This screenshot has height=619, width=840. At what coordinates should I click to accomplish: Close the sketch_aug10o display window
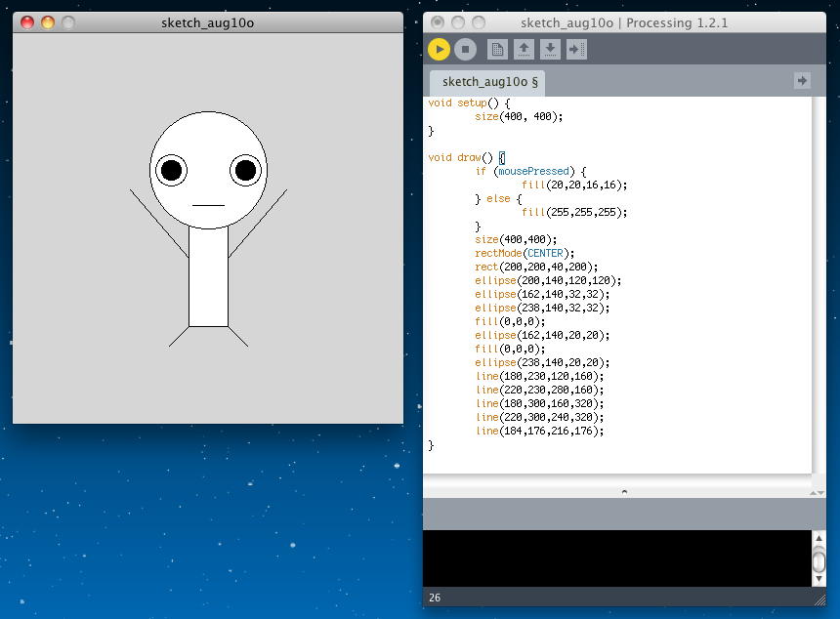click(x=27, y=21)
